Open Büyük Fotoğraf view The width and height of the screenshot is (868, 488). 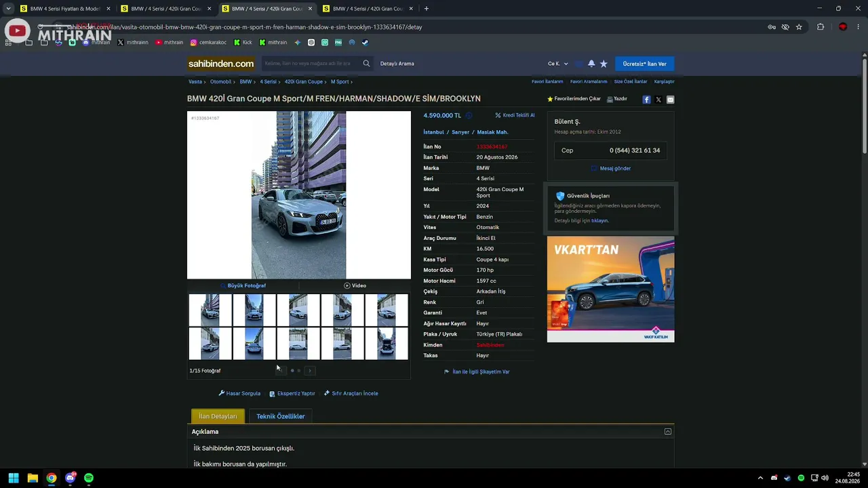pos(243,285)
